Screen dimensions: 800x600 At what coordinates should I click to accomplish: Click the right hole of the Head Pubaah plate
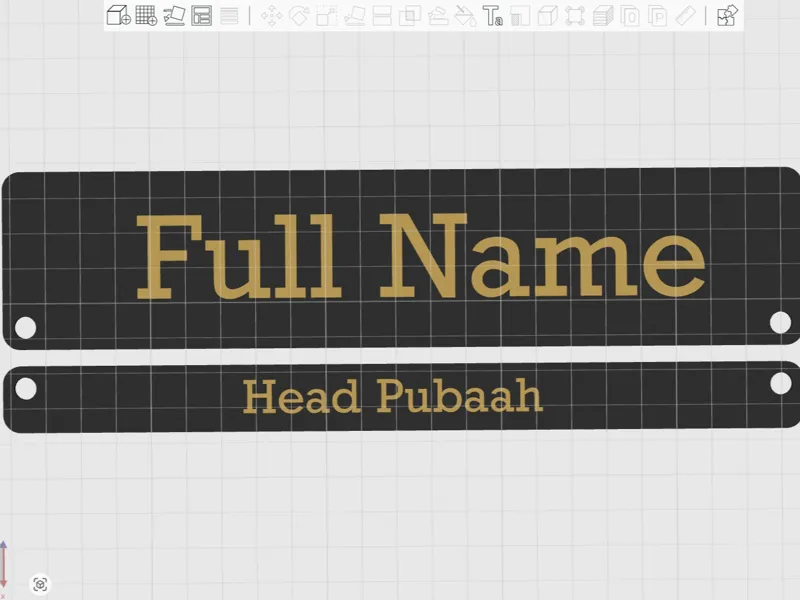781,383
